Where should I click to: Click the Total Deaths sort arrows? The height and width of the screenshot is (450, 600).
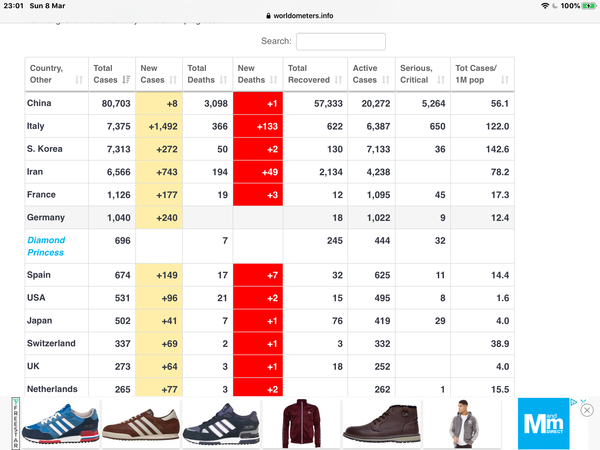pos(222,80)
